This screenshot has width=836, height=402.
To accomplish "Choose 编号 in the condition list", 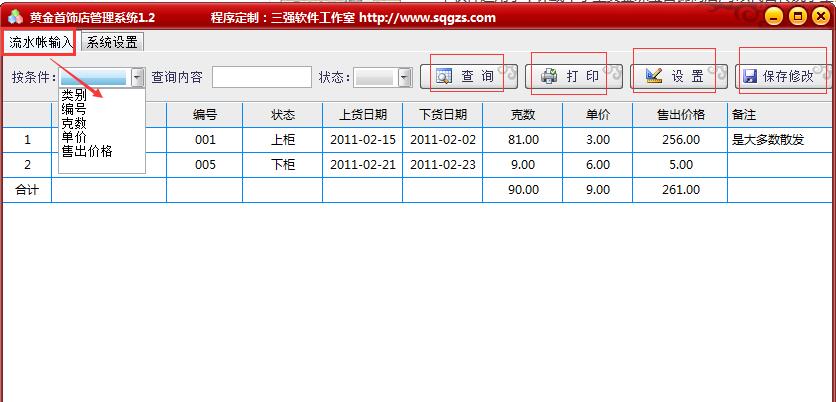I will (x=74, y=110).
